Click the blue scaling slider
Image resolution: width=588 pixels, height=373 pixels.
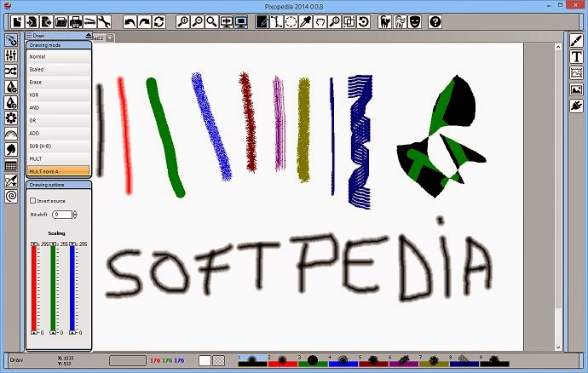click(72, 289)
